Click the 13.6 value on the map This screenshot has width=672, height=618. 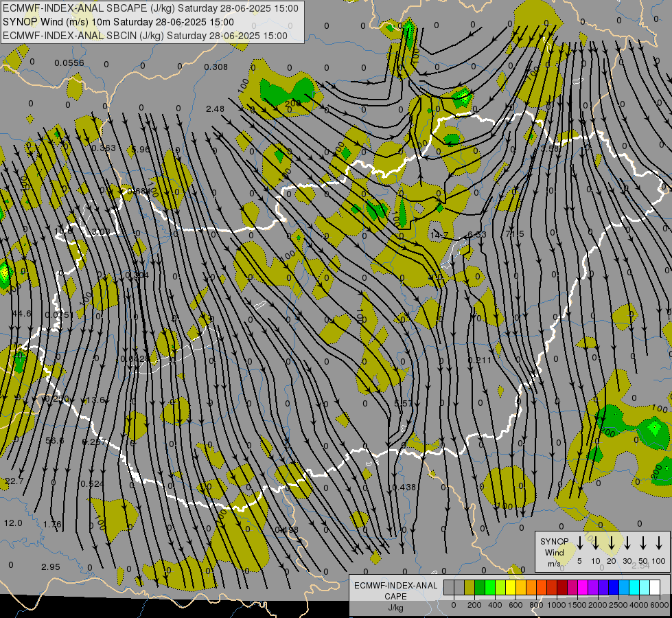point(95,400)
